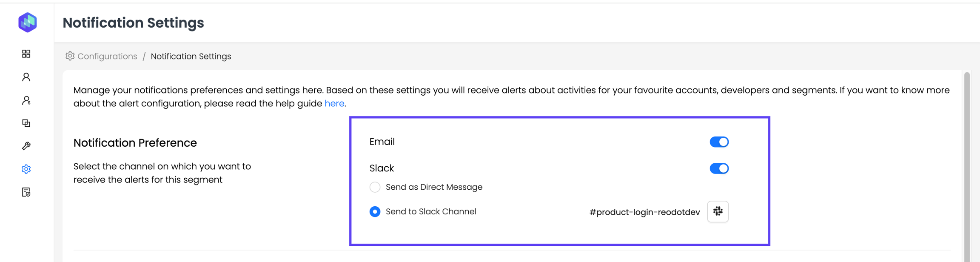The height and width of the screenshot is (262, 980).
Task: Disable the Slack notifications switch
Action: (719, 168)
